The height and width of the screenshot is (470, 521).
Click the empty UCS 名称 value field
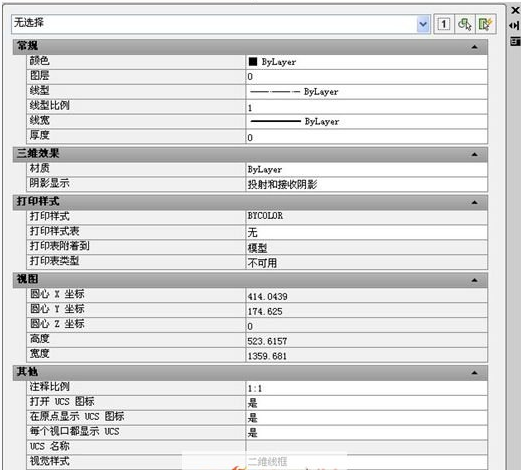(367, 447)
